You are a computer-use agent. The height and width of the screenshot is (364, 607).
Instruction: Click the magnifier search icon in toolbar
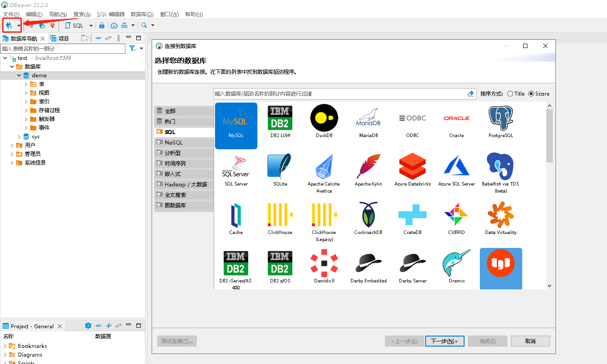pyautogui.click(x=144, y=25)
